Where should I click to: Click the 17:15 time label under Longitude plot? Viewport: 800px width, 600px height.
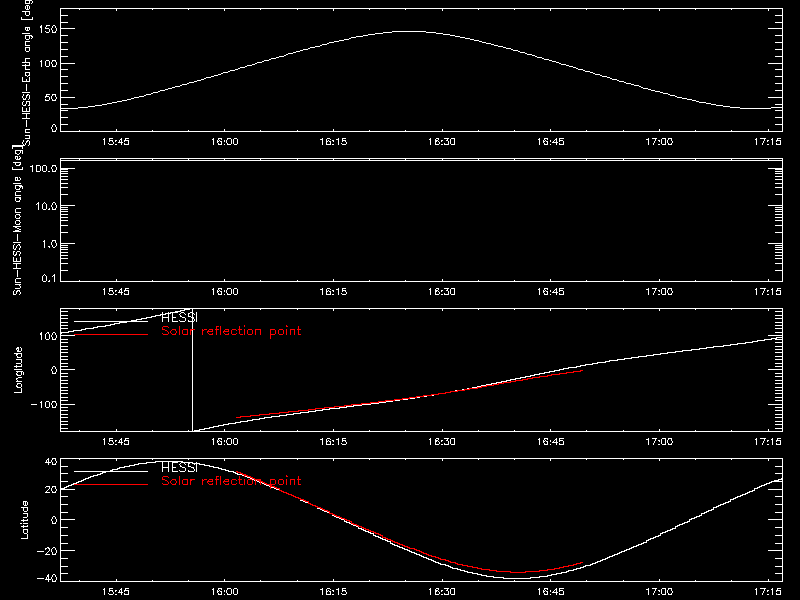[768, 442]
